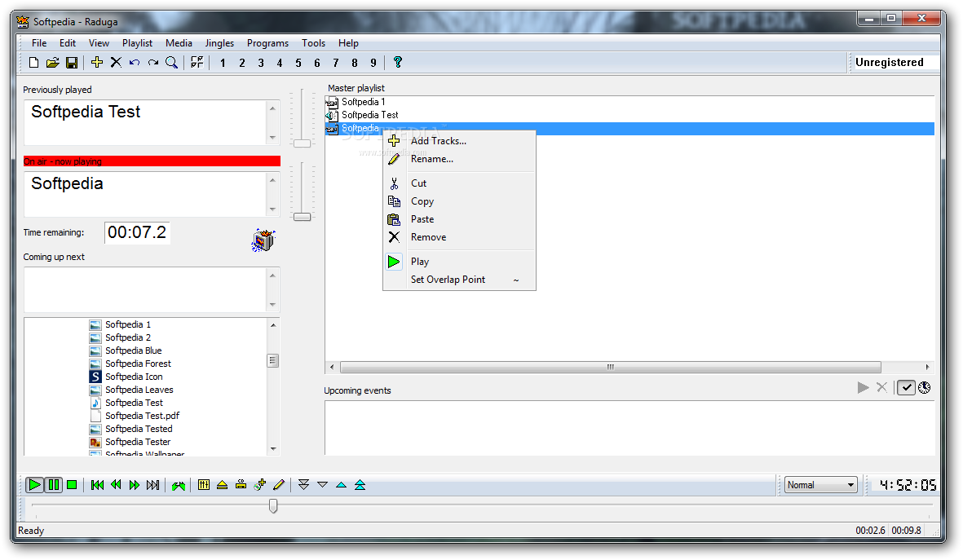Fast forward the current track
The height and width of the screenshot is (560, 963).
point(135,485)
